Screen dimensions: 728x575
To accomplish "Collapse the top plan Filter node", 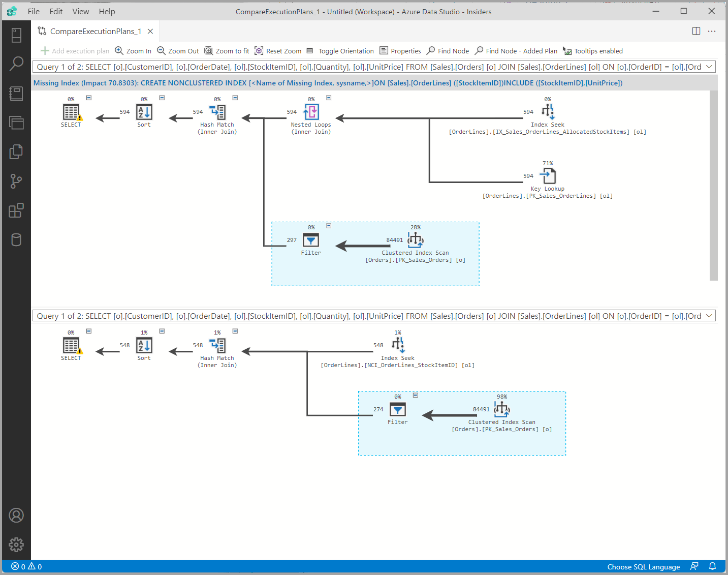I will 329,226.
